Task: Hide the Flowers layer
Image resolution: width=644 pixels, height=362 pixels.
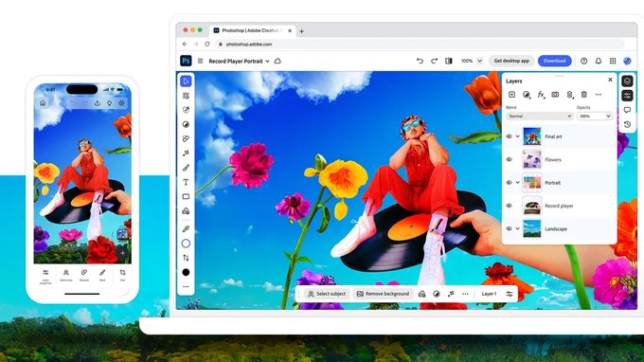Action: [x=509, y=159]
